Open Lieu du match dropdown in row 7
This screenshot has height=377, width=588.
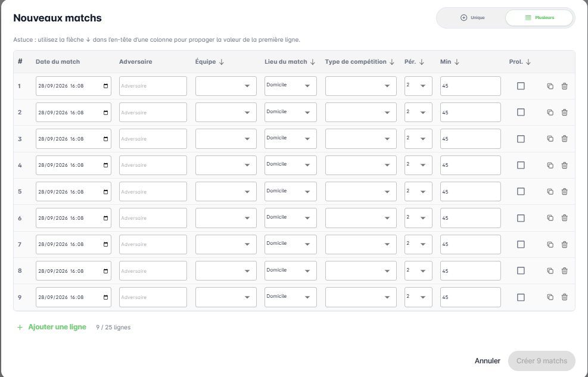(x=291, y=244)
